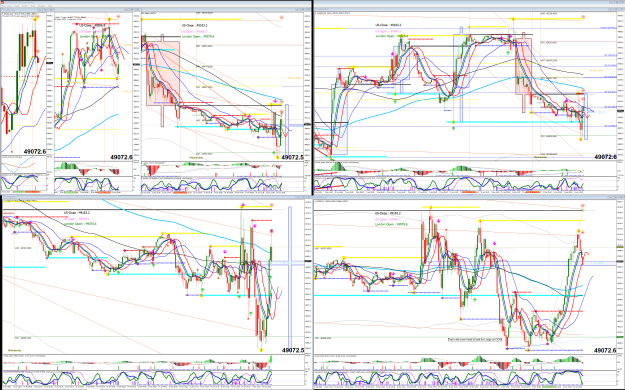Select the US-Close label in the bottom-left chart
This screenshot has height=390, width=625.
coord(77,213)
